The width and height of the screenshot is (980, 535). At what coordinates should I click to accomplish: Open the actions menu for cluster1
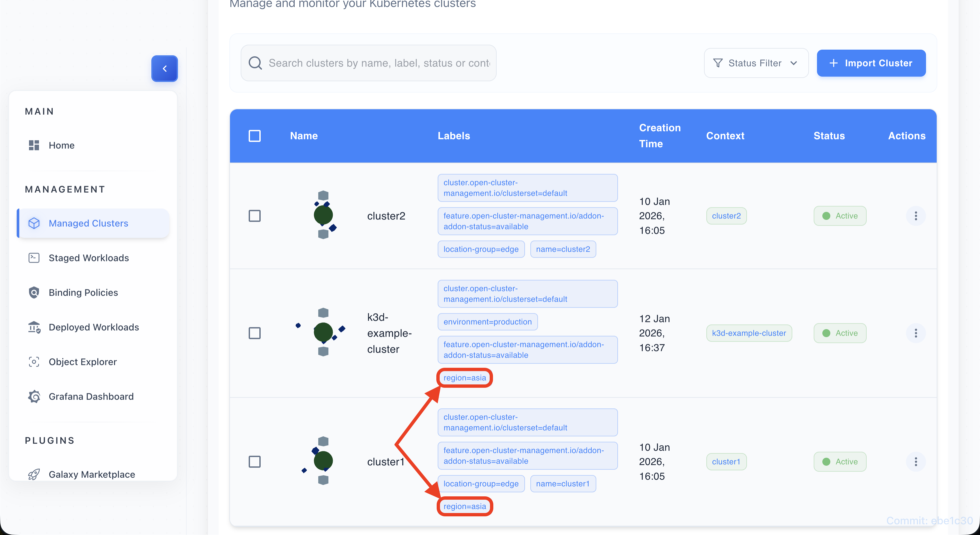[x=916, y=461]
